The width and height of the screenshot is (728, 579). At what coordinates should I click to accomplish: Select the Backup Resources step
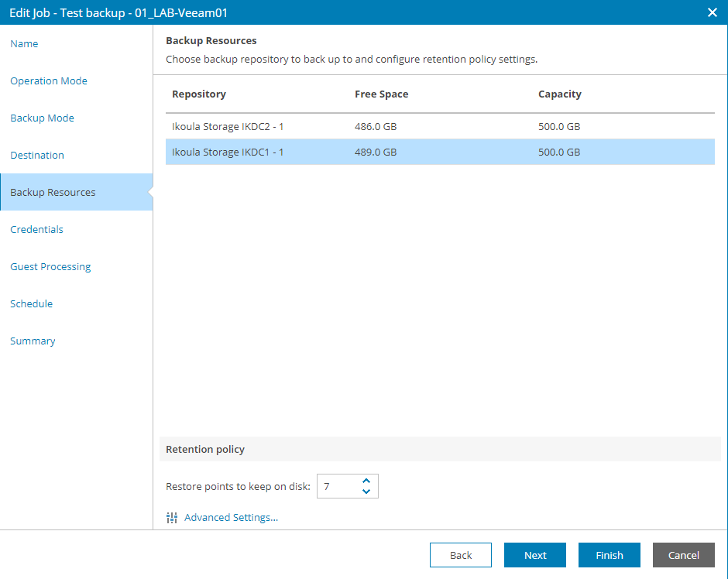[77, 192]
